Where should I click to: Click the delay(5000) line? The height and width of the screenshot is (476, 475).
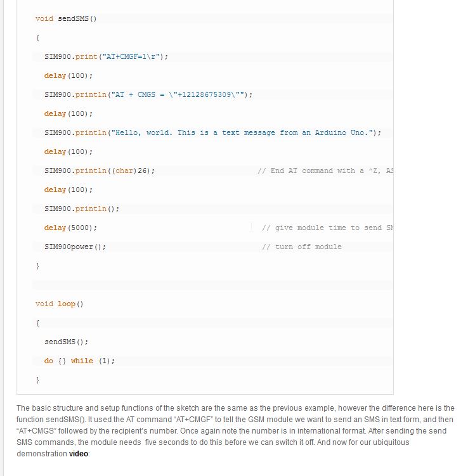[x=70, y=228]
